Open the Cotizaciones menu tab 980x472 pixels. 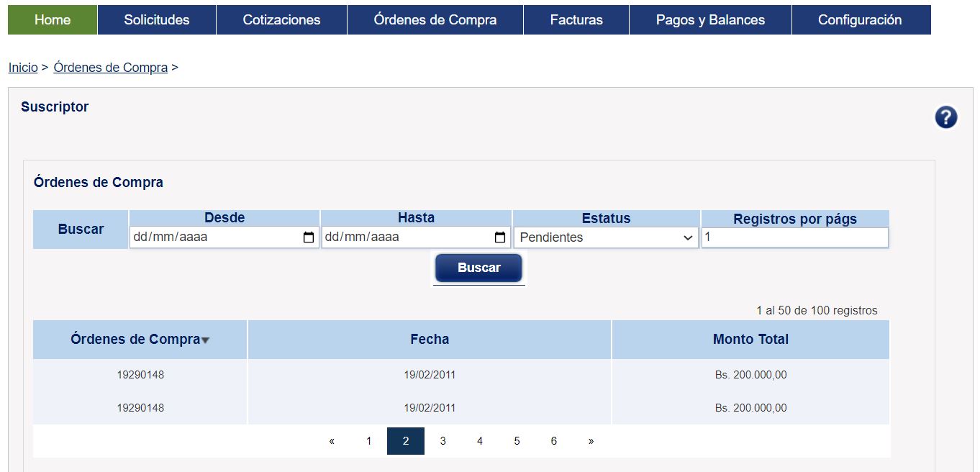281,20
